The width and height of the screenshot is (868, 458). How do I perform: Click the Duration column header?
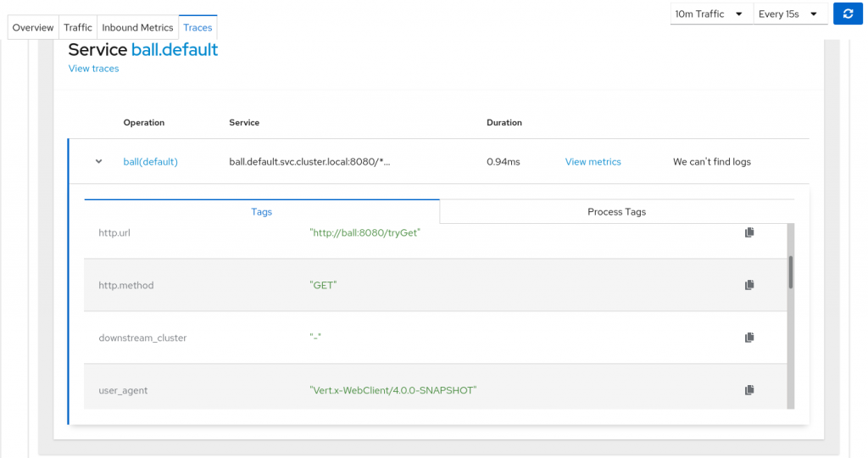click(504, 122)
